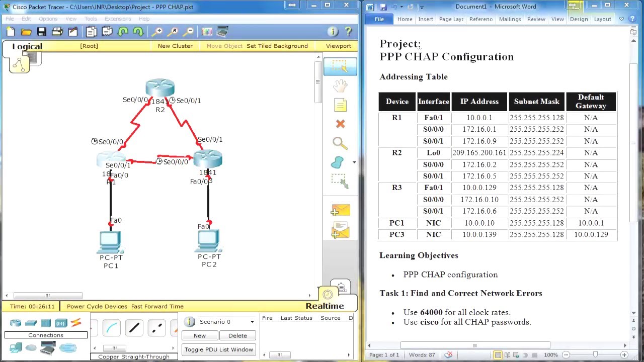This screenshot has height=362, width=644.
Task: Click the Word zoom out minus button
Action: (x=566, y=355)
